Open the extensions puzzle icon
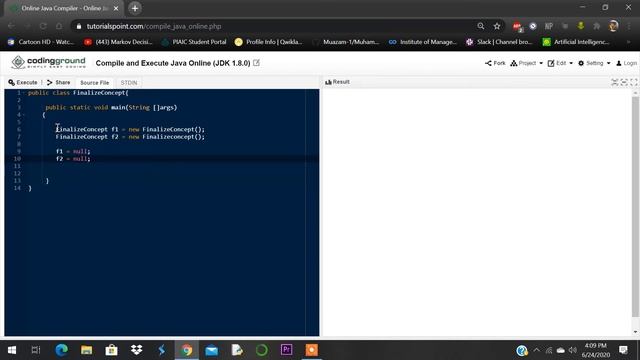 pyautogui.click(x=597, y=26)
